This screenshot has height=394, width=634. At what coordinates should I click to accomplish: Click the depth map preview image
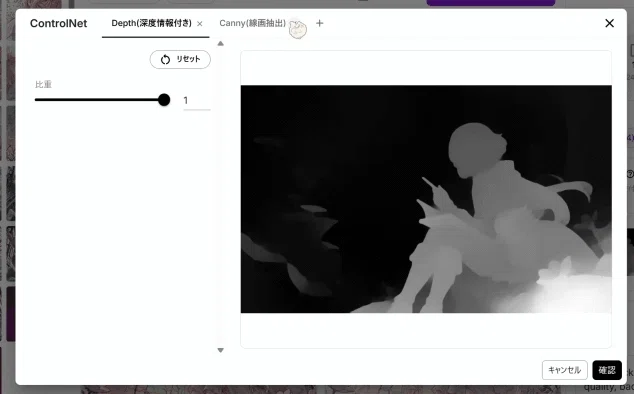426,199
